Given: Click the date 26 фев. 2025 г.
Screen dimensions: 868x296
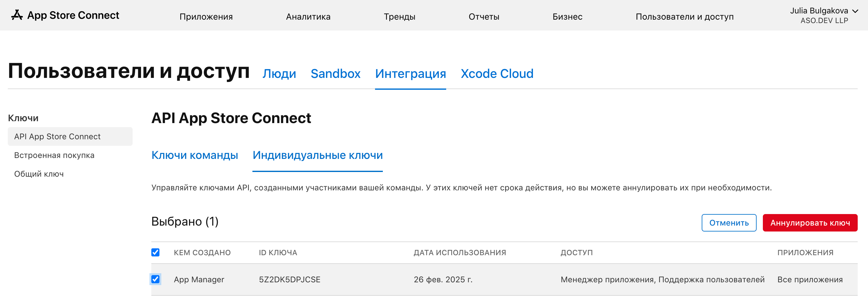Looking at the screenshot, I should point(443,279).
